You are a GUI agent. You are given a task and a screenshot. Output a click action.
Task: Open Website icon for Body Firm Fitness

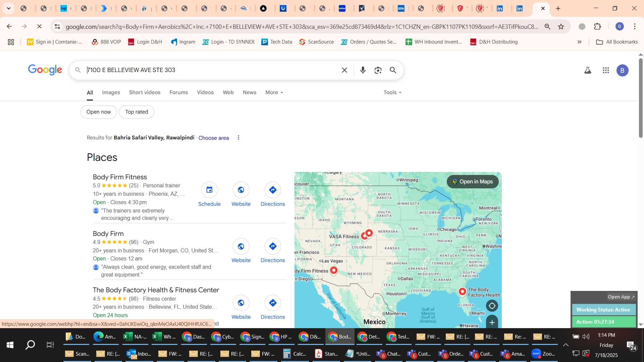point(241,190)
